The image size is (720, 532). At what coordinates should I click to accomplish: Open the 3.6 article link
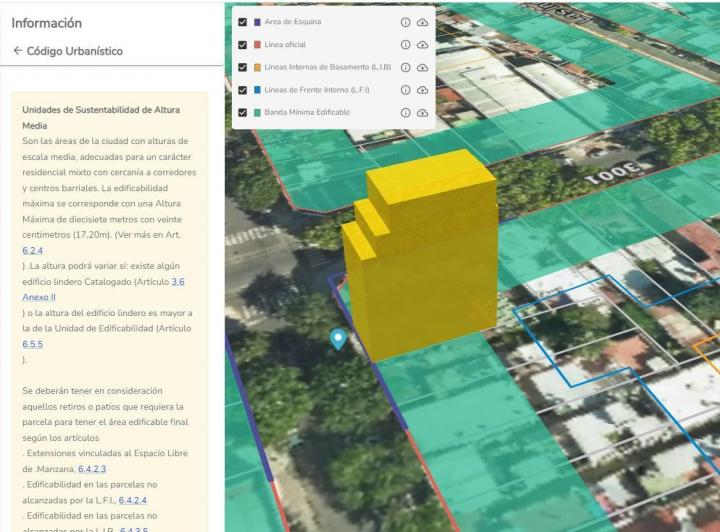click(x=178, y=281)
